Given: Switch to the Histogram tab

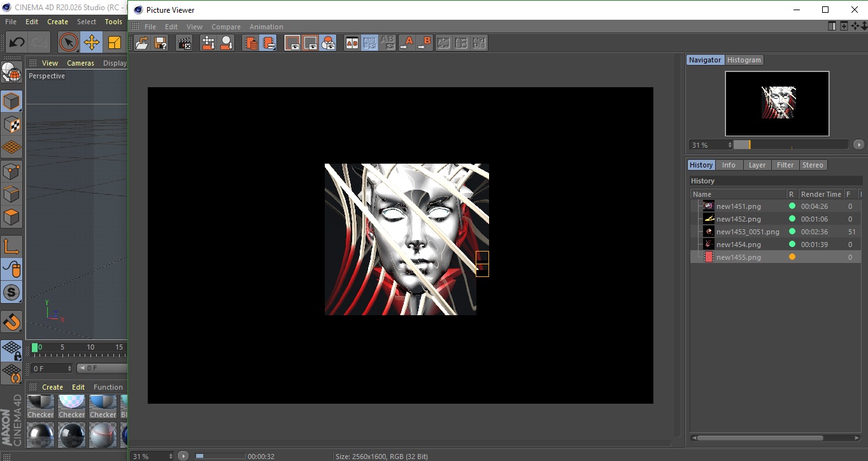Looking at the screenshot, I should click(x=744, y=60).
